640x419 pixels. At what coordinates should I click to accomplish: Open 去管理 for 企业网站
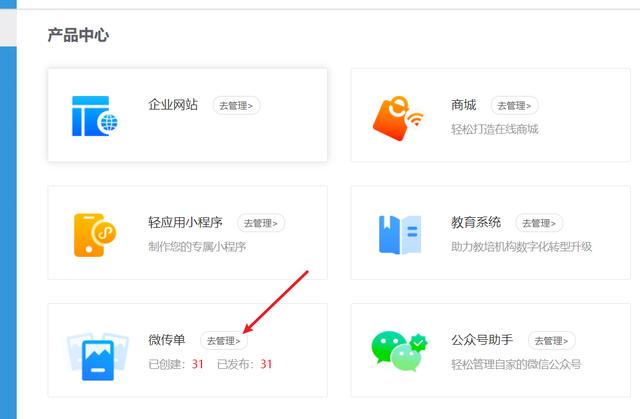point(236,106)
